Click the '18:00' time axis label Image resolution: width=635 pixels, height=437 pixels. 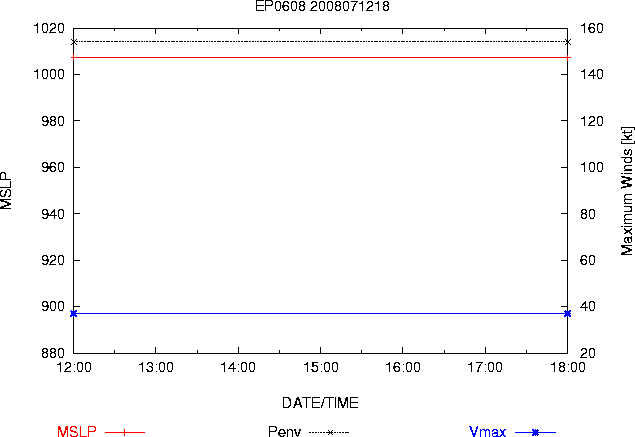click(567, 367)
